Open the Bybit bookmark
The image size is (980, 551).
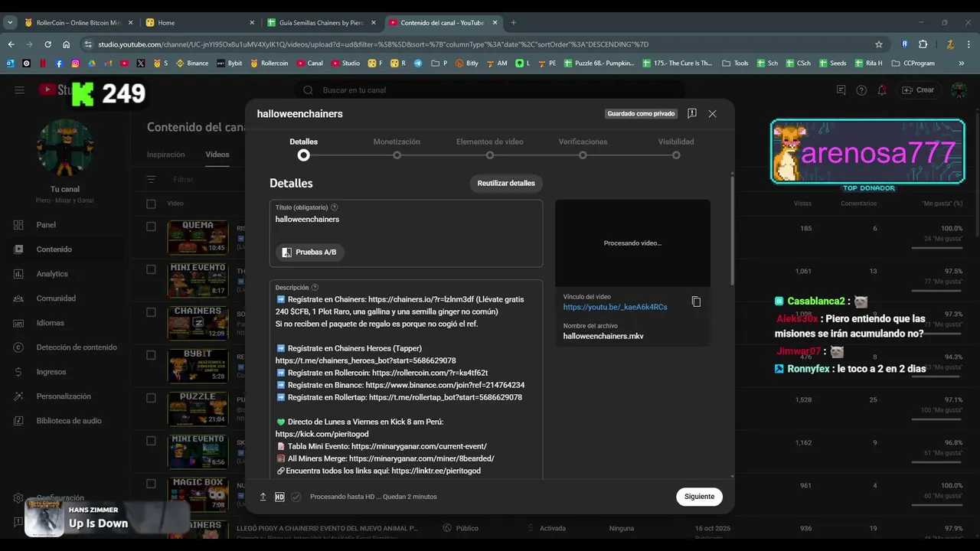click(x=229, y=64)
